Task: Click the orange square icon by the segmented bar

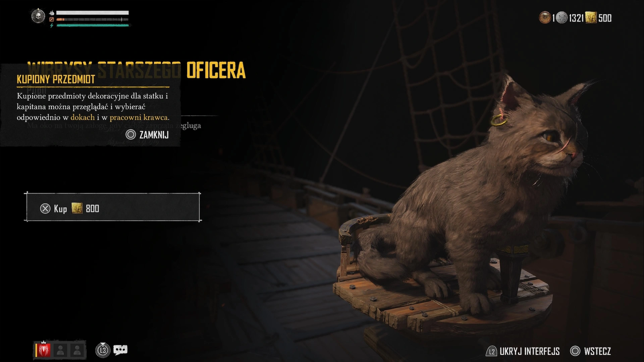Action: (x=52, y=19)
